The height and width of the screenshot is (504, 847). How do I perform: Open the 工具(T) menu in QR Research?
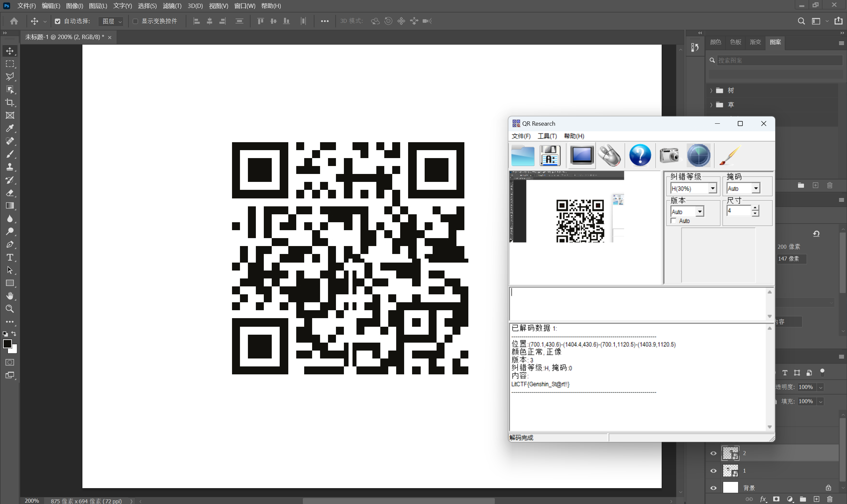point(547,136)
